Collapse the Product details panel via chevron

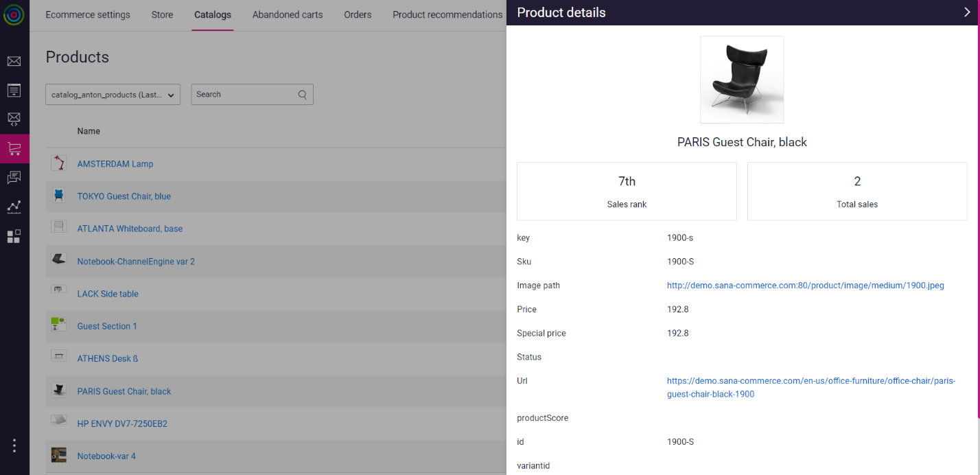tap(967, 12)
